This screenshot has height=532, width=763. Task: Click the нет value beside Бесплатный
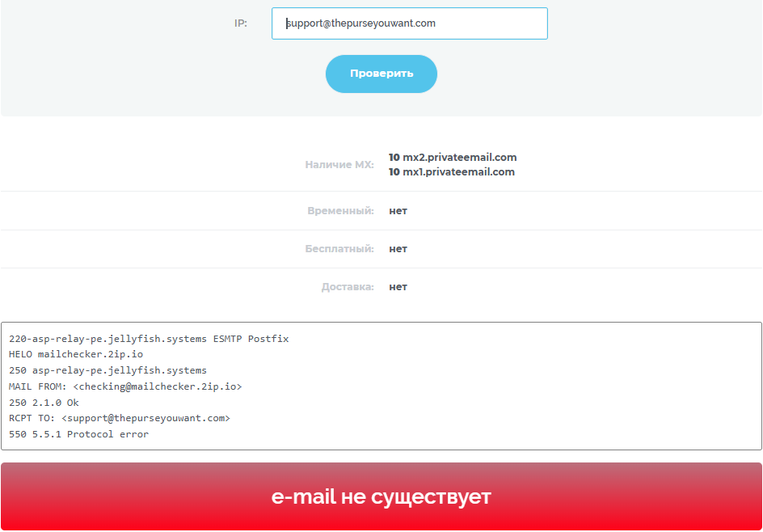tap(398, 249)
